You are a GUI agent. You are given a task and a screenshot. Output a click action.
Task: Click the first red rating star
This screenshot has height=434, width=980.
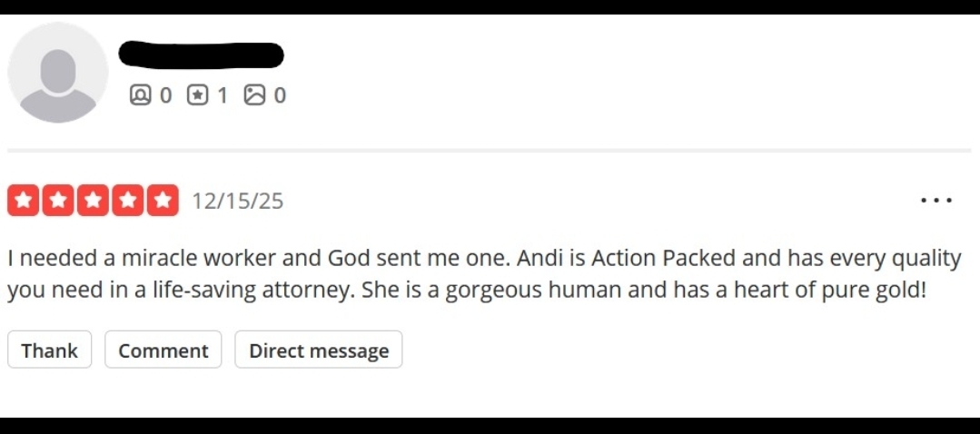(x=23, y=201)
